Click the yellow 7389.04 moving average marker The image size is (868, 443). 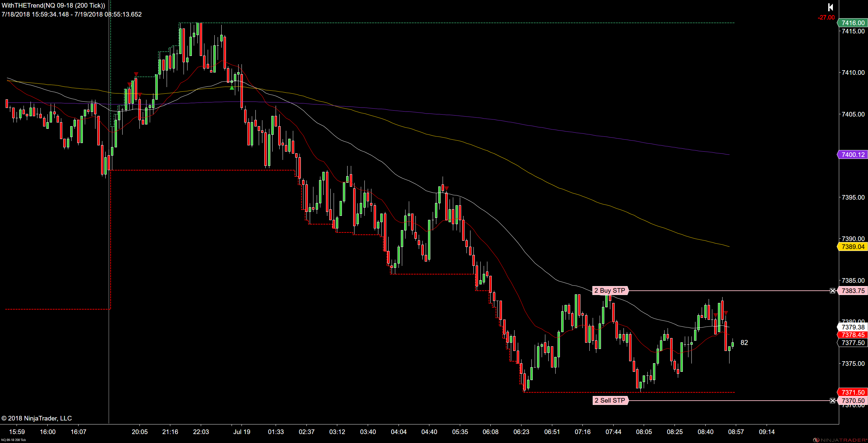click(853, 247)
